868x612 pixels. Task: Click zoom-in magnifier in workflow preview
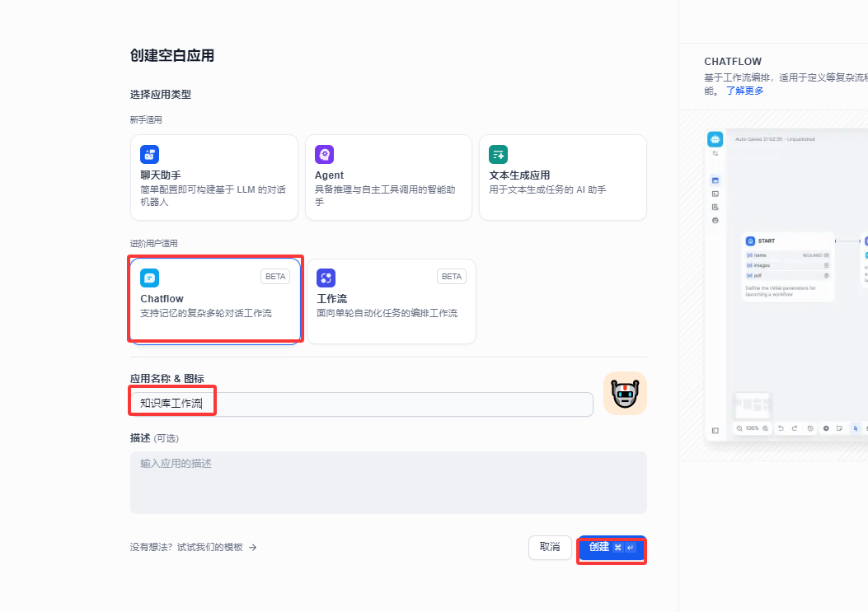pos(766,428)
